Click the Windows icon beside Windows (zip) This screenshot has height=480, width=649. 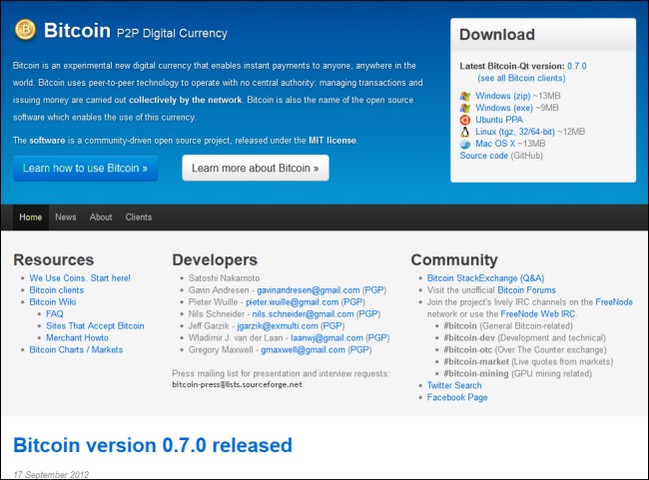[x=465, y=96]
